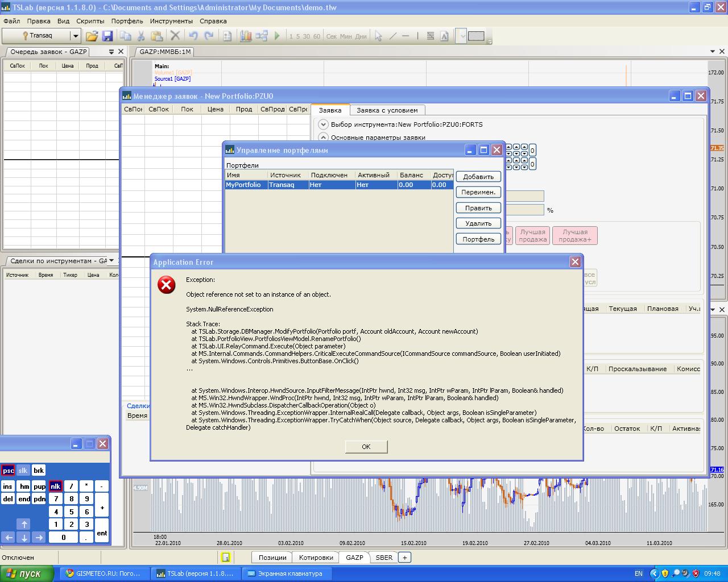
Task: Open the Портфель menu
Action: tap(127, 21)
